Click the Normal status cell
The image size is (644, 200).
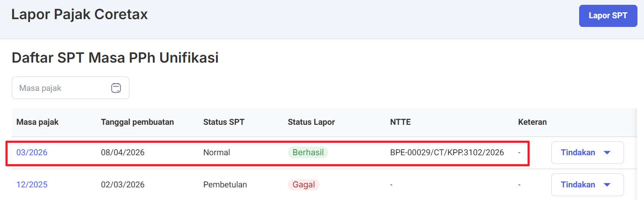(216, 153)
